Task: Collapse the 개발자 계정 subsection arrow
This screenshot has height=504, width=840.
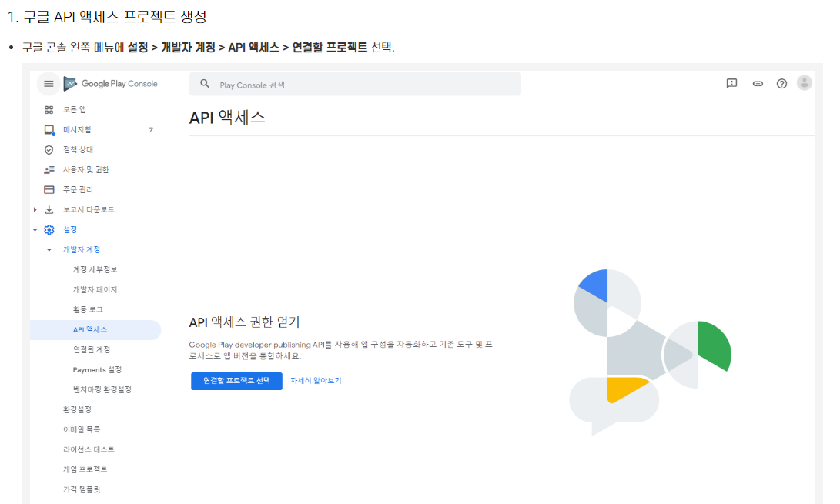Action: (x=49, y=249)
